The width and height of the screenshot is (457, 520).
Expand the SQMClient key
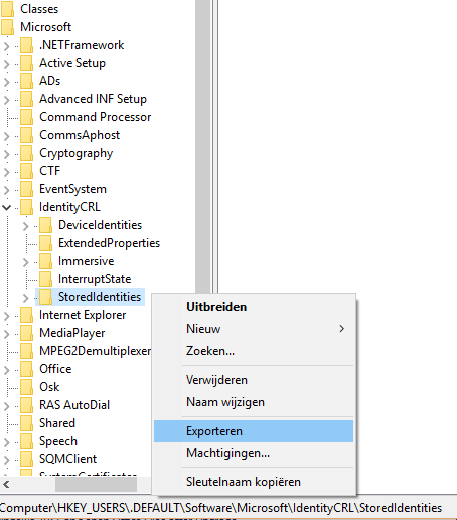click(x=7, y=460)
